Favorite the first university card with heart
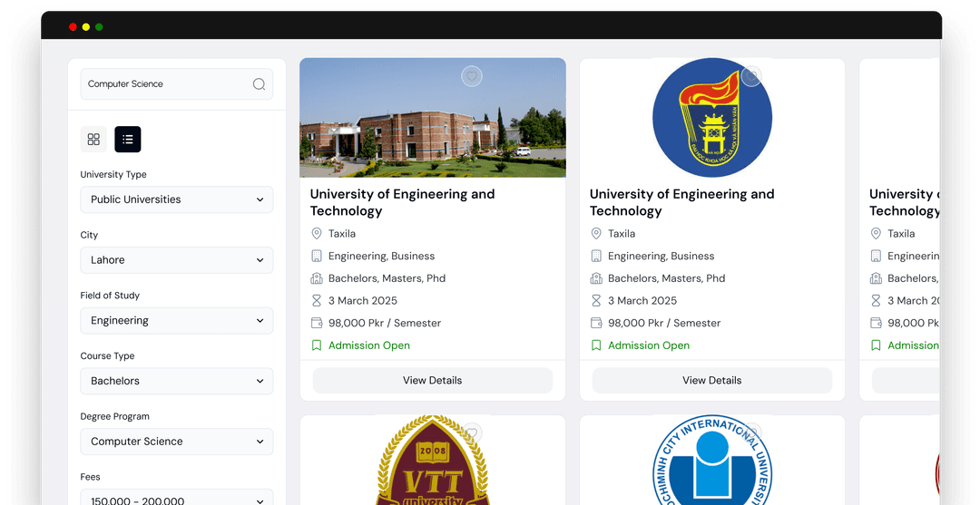 [471, 77]
